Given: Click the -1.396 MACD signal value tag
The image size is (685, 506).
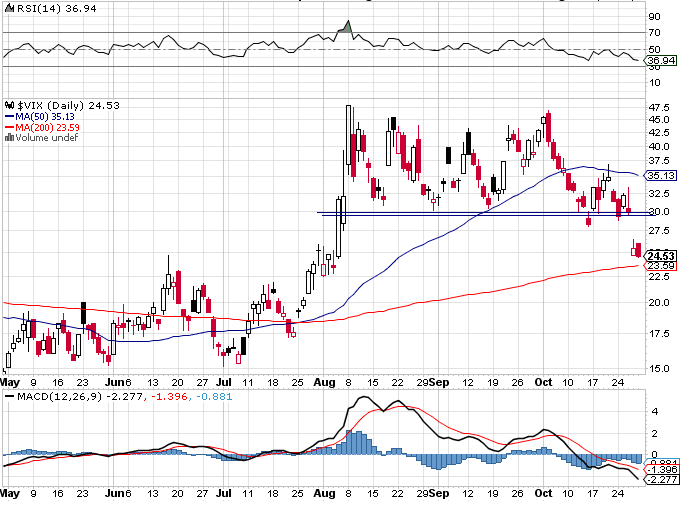Looking at the screenshot, I should (662, 470).
